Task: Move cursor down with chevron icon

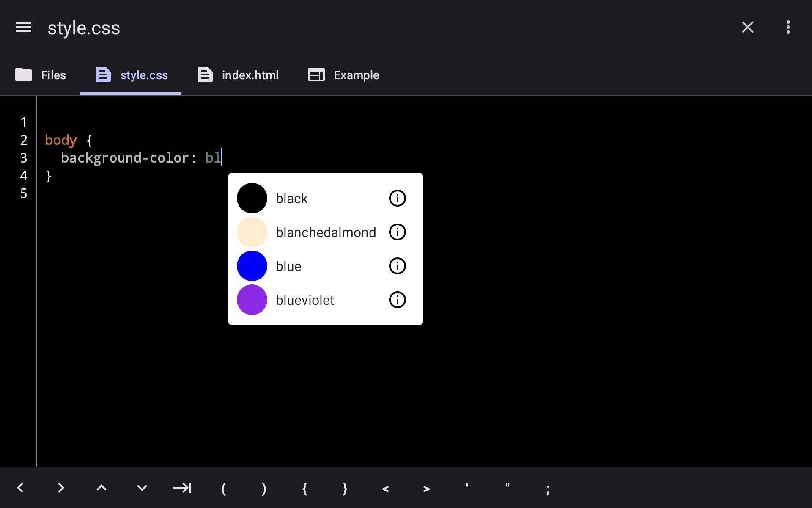Action: click(x=142, y=488)
